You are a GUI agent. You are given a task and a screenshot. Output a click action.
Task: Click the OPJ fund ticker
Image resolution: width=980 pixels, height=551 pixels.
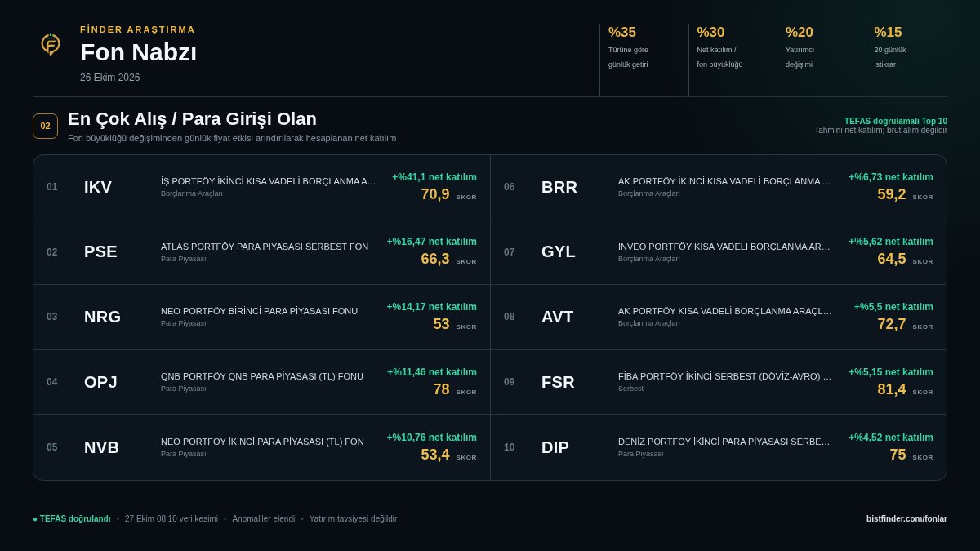pos(100,382)
